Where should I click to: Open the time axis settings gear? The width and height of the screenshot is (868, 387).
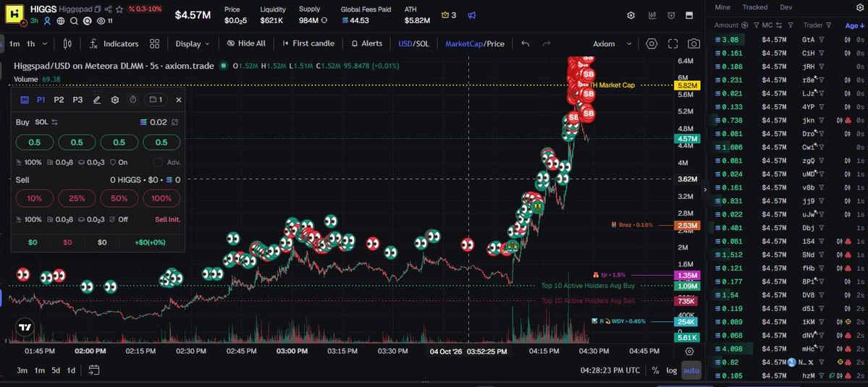689,352
